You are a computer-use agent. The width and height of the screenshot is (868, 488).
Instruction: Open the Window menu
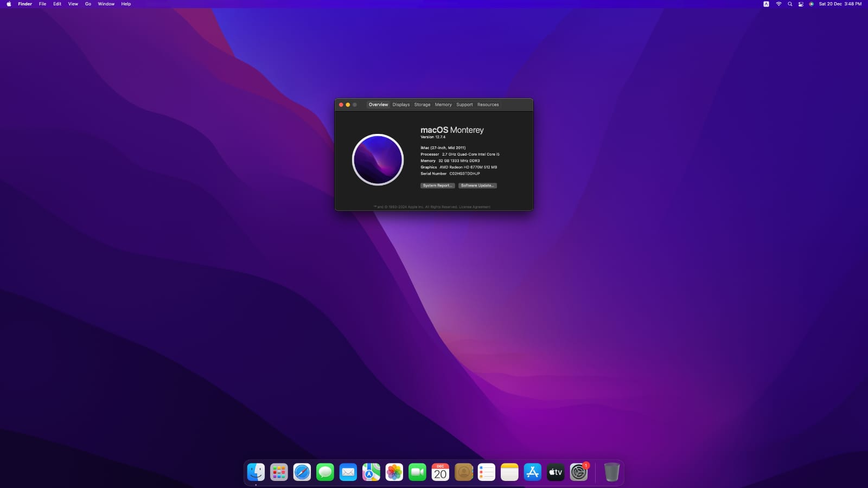[106, 4]
